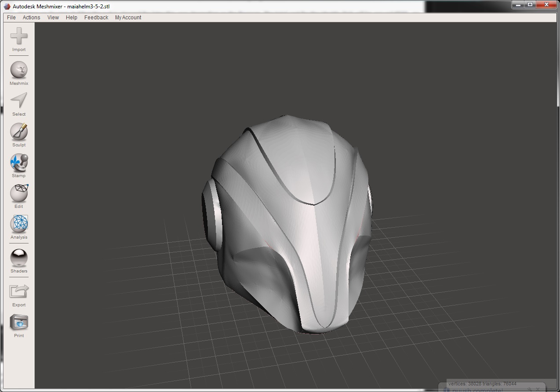Open the Shaders panel
Screen dimensions: 560x392
(19, 258)
